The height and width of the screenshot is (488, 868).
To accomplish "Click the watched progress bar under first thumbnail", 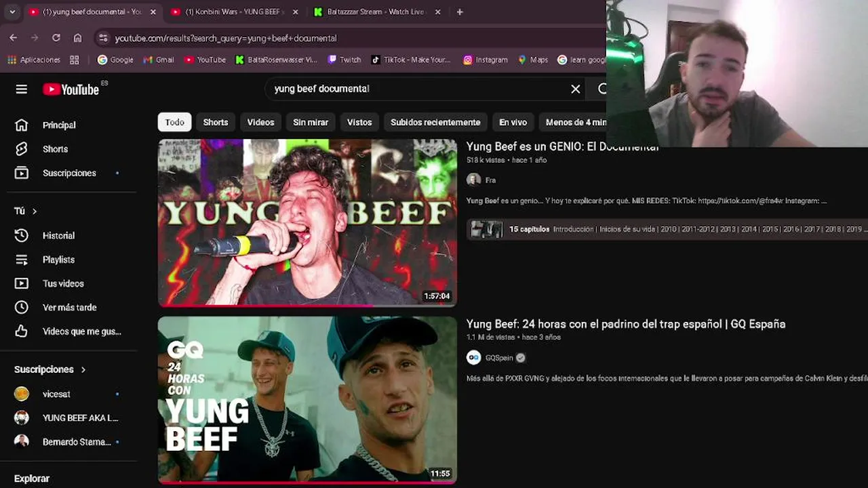I will point(307,306).
